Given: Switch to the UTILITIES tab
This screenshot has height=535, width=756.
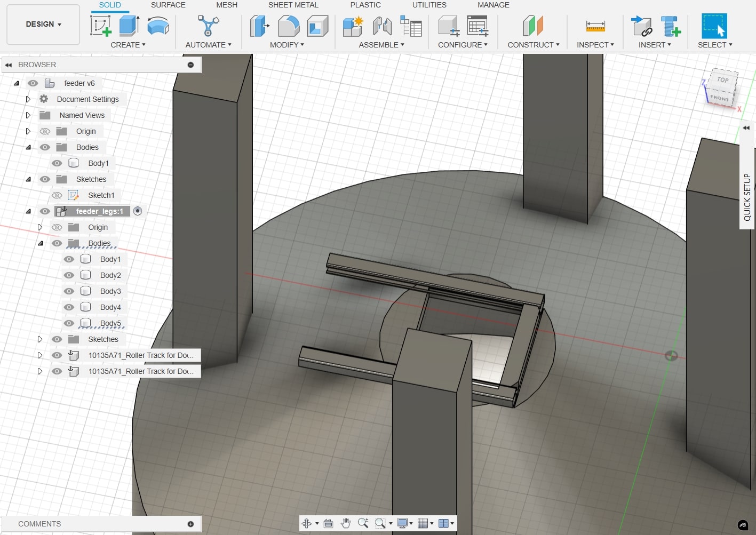Looking at the screenshot, I should tap(429, 5).
